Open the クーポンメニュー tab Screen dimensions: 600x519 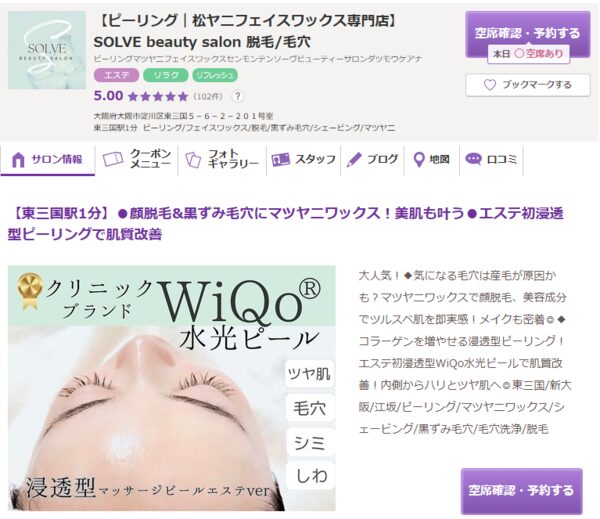coord(136,159)
